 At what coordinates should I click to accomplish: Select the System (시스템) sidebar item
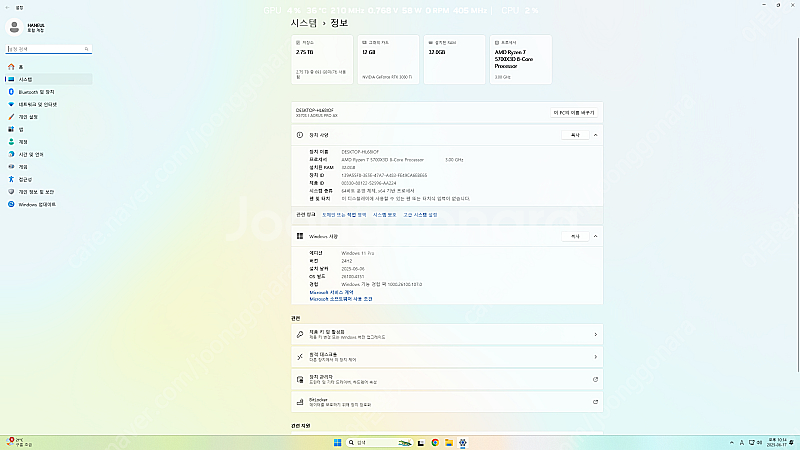tap(48, 79)
